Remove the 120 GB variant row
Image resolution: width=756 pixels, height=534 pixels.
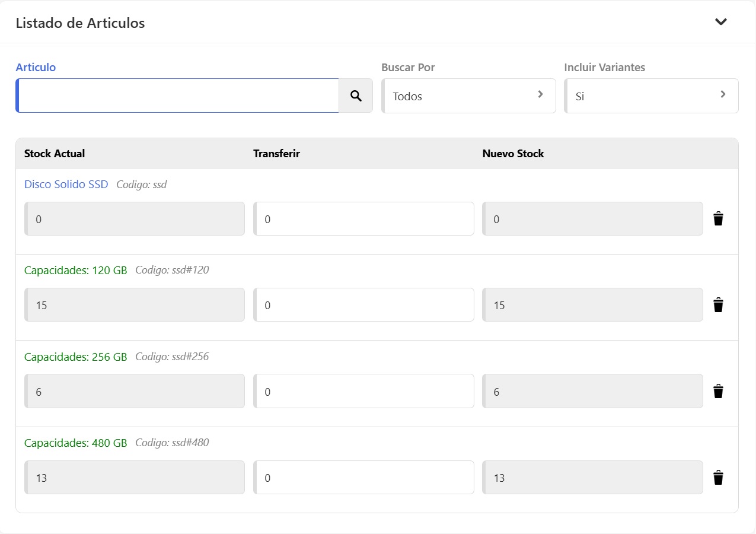(718, 305)
